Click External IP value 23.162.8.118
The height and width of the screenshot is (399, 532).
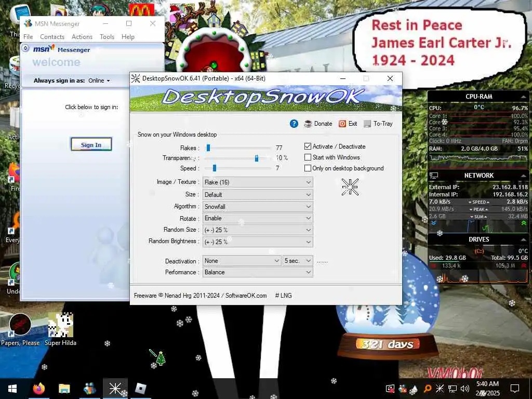pyautogui.click(x=510, y=187)
